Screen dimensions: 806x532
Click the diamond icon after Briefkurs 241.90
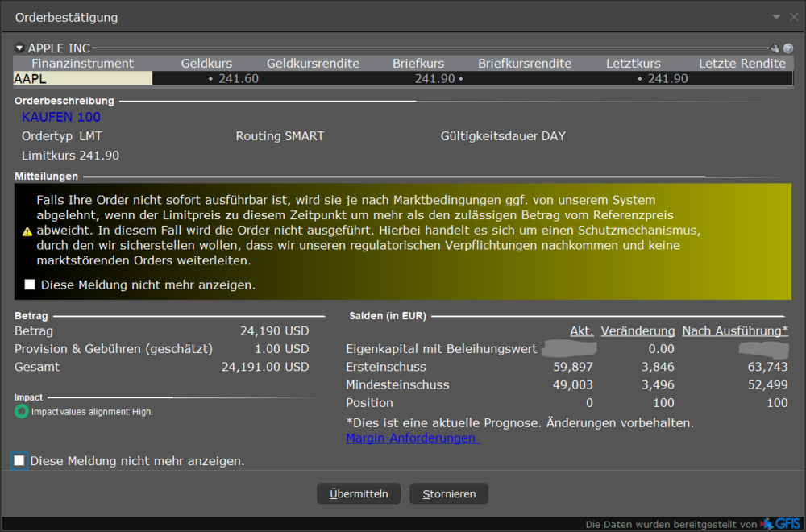point(461,78)
